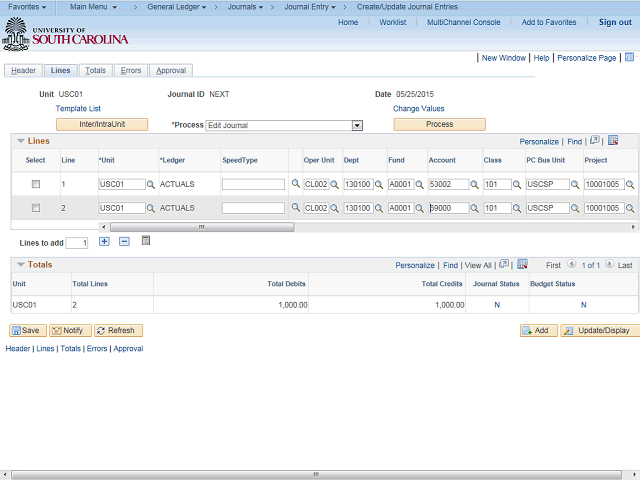
Task: Open the Dept lookup magnifier in line 2
Action: (379, 208)
